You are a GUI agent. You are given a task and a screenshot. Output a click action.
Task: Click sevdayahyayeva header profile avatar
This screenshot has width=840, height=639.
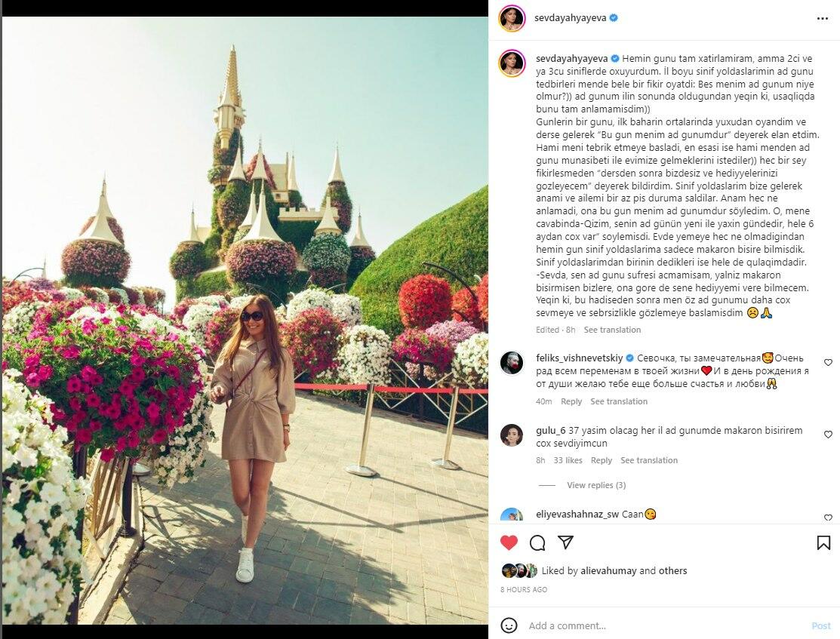pyautogui.click(x=512, y=19)
